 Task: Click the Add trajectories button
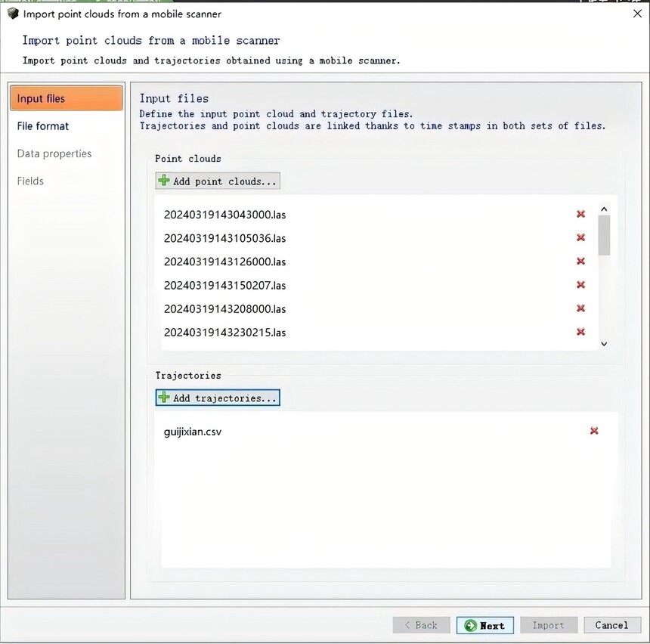click(218, 398)
